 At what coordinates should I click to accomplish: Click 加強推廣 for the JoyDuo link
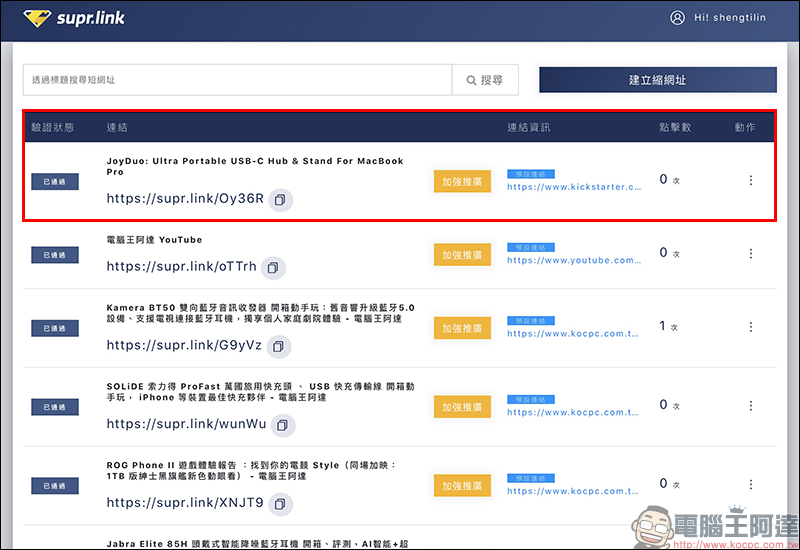[x=462, y=182]
